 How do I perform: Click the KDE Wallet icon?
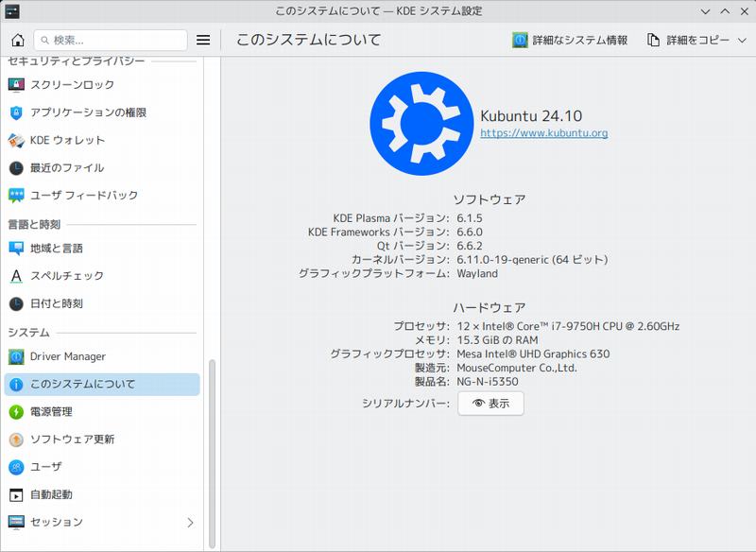[16, 140]
